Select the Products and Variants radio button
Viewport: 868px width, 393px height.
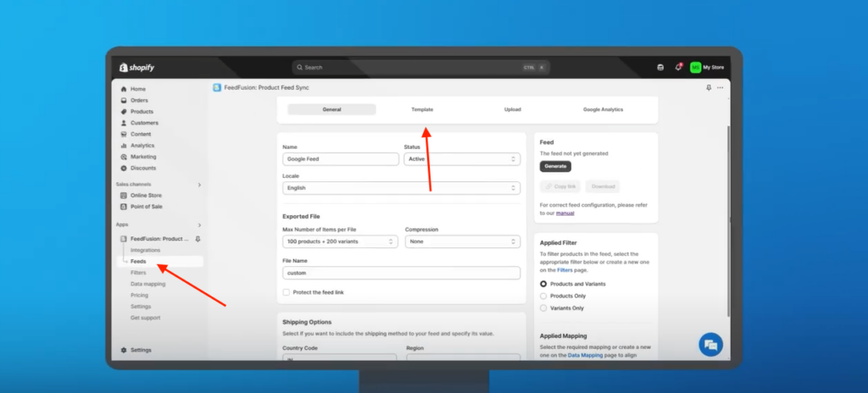point(543,284)
